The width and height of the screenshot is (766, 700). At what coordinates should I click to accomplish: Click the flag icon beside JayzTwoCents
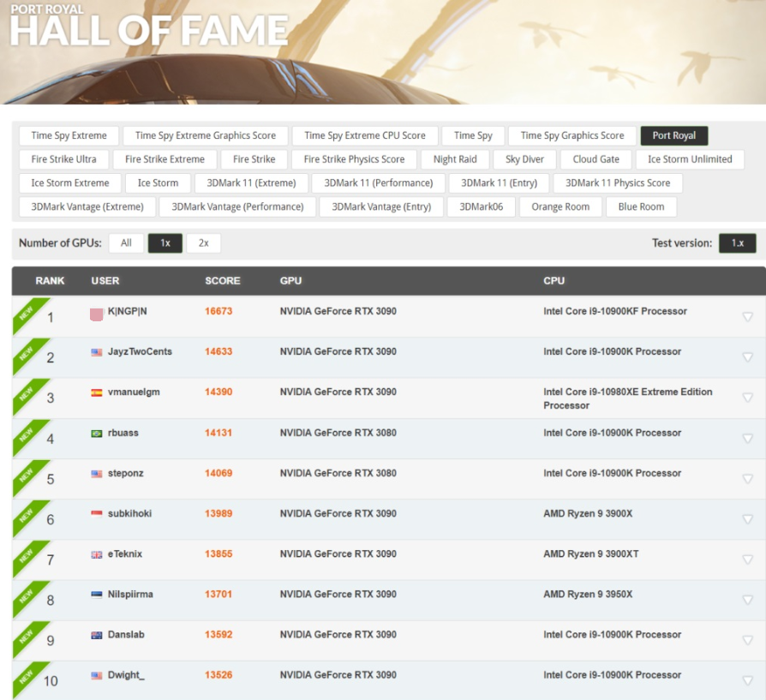click(x=97, y=352)
